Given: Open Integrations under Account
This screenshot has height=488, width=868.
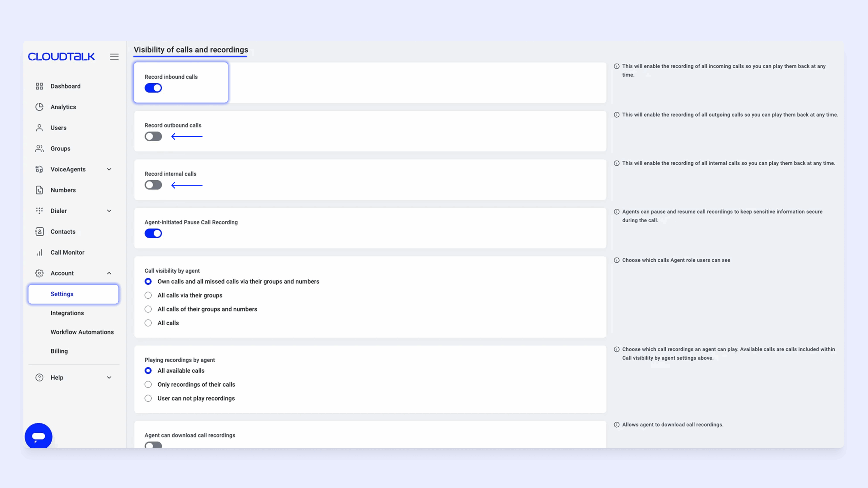Looking at the screenshot, I should (67, 313).
